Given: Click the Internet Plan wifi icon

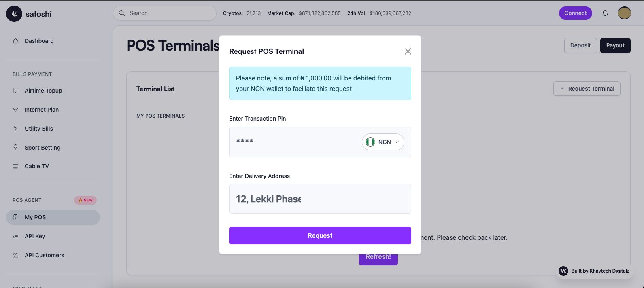Looking at the screenshot, I should (x=15, y=110).
